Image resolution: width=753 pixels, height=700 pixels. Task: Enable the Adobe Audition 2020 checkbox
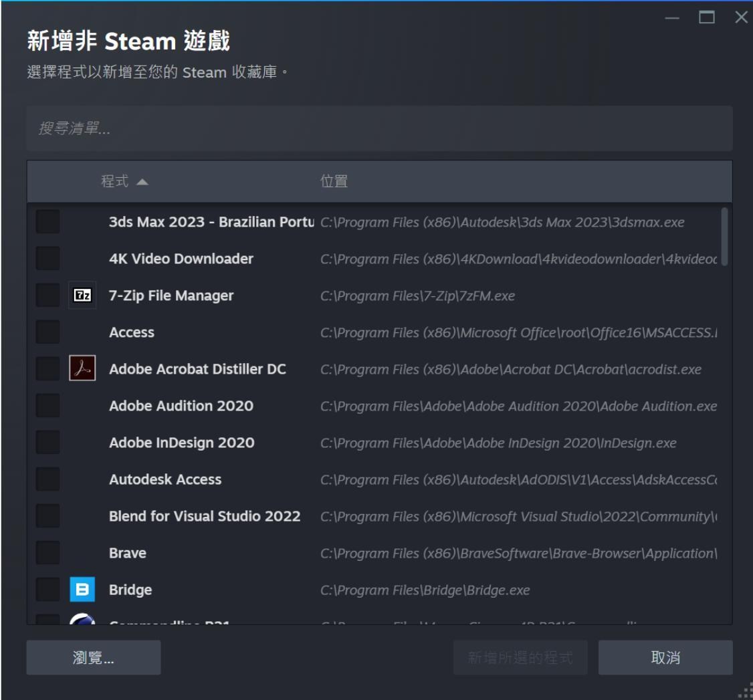(47, 405)
